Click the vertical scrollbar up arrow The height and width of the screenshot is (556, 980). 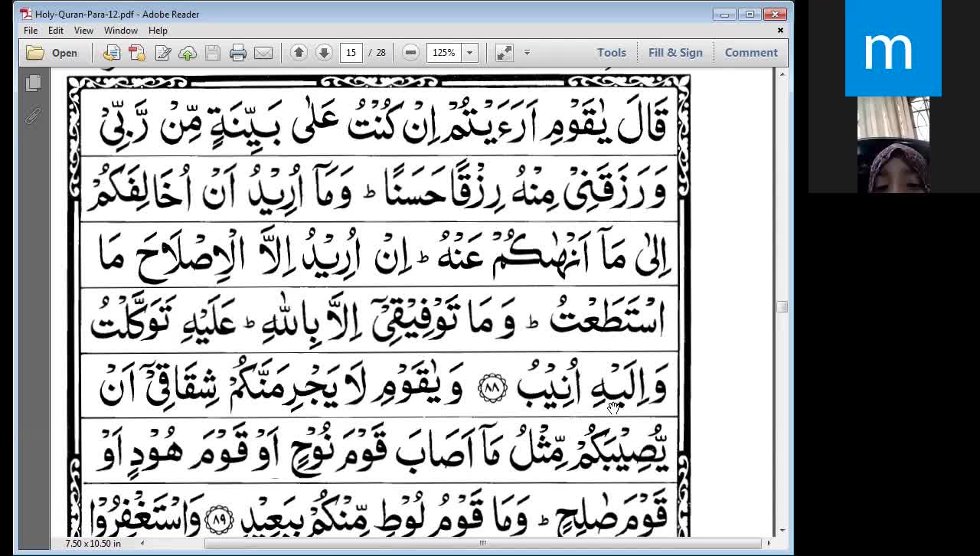782,74
